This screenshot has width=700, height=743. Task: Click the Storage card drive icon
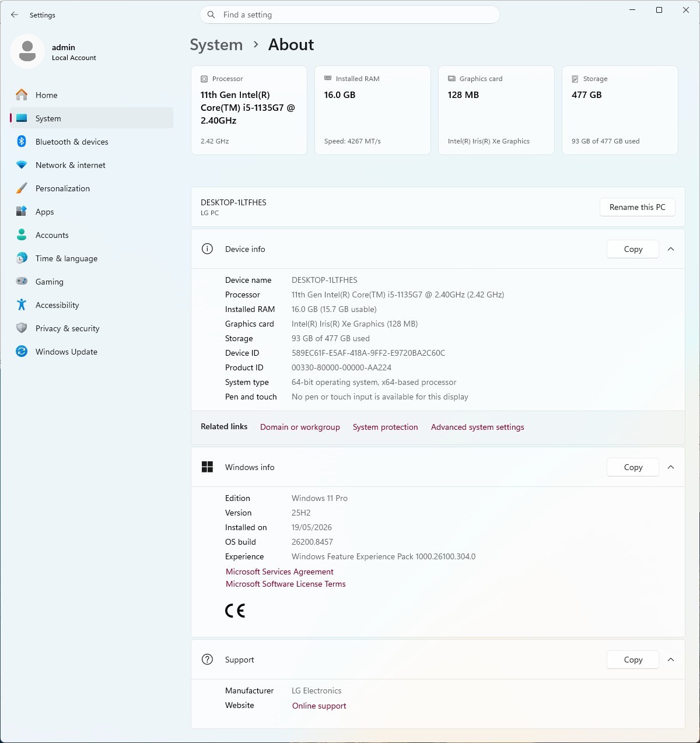point(575,79)
